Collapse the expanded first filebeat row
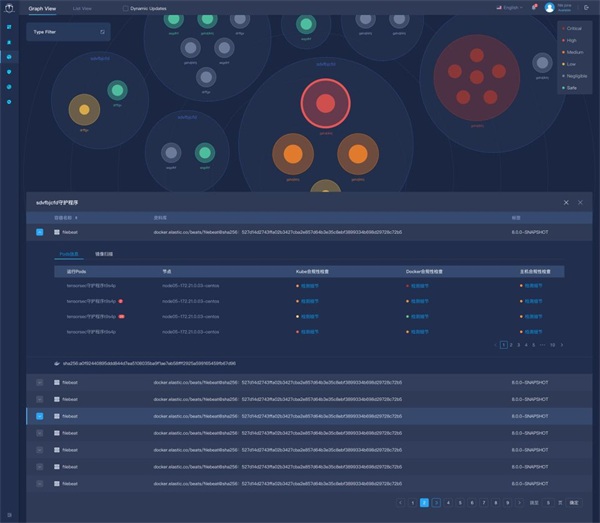The image size is (600, 523). pos(40,232)
